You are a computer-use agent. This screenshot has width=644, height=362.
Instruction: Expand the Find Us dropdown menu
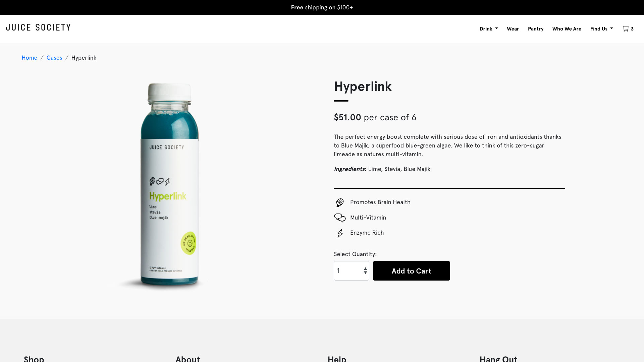(602, 29)
